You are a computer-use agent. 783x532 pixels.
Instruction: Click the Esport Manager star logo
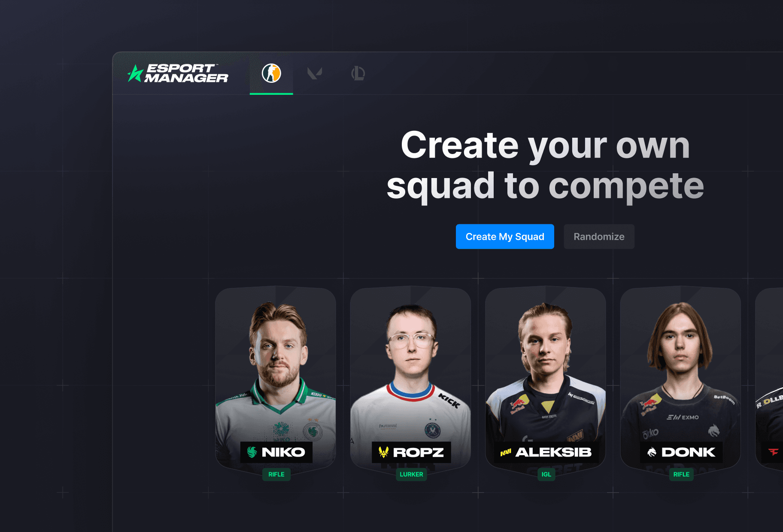tap(135, 73)
